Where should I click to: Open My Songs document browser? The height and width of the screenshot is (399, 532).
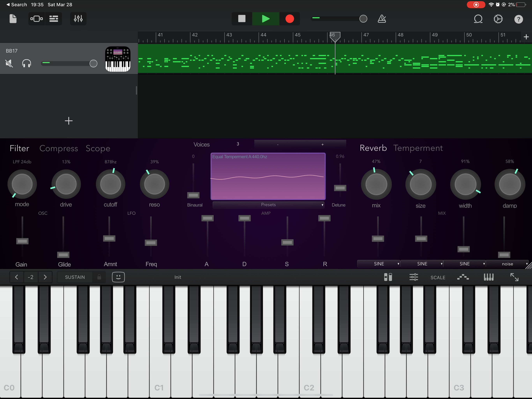click(13, 19)
